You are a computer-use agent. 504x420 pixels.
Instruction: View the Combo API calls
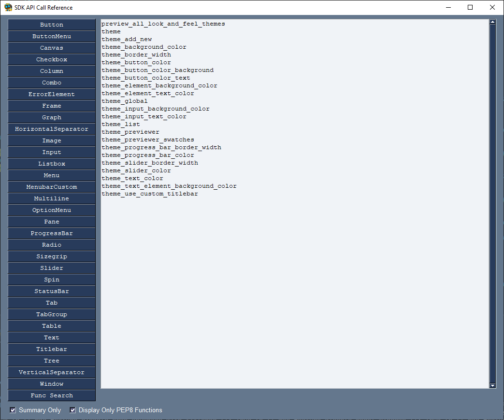(x=51, y=82)
